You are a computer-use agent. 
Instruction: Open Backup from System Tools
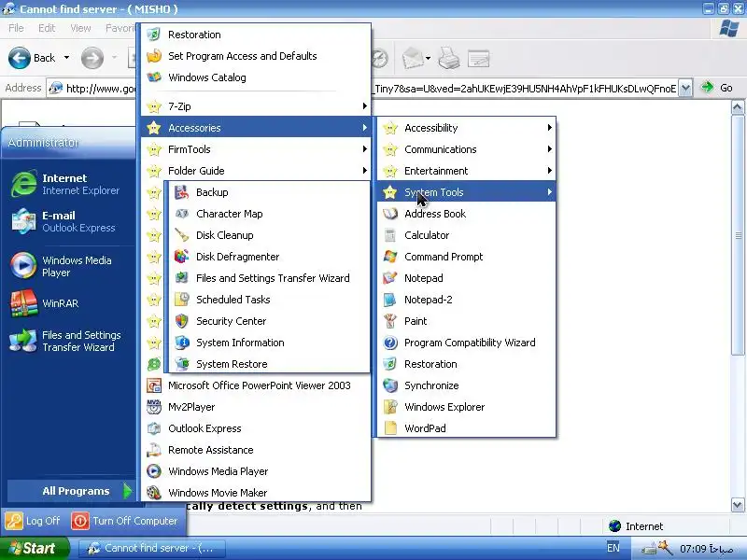tap(267, 192)
